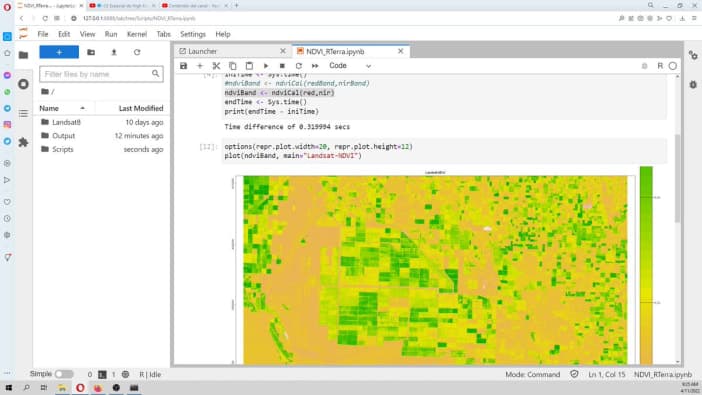Open the Help menu
The height and width of the screenshot is (395, 702).
coord(223,34)
